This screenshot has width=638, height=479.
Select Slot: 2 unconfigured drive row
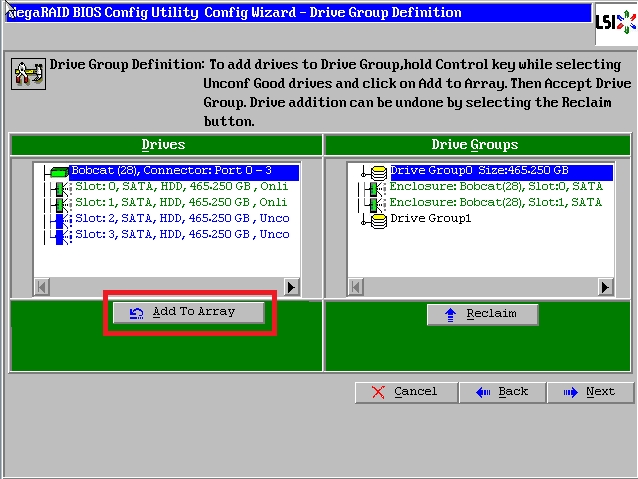click(x=182, y=219)
